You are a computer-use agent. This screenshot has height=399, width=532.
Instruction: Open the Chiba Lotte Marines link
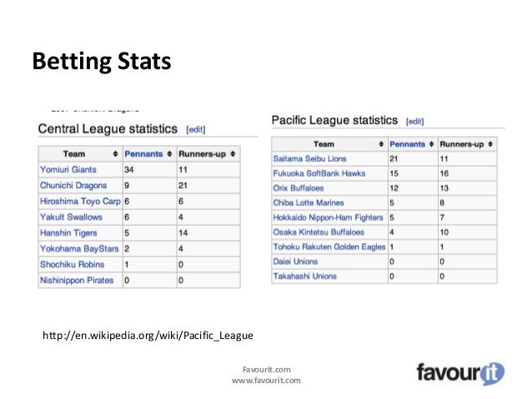click(309, 202)
